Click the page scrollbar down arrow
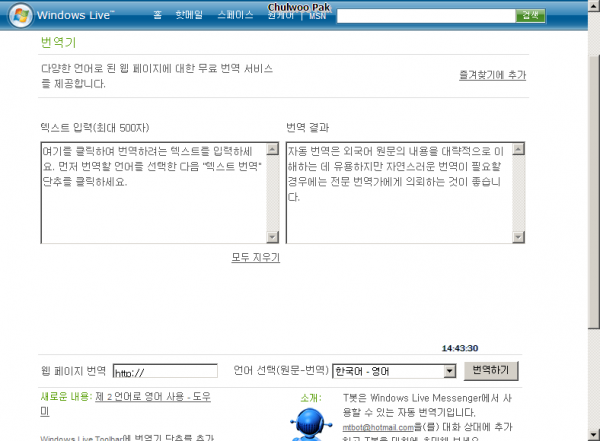 [x=594, y=435]
